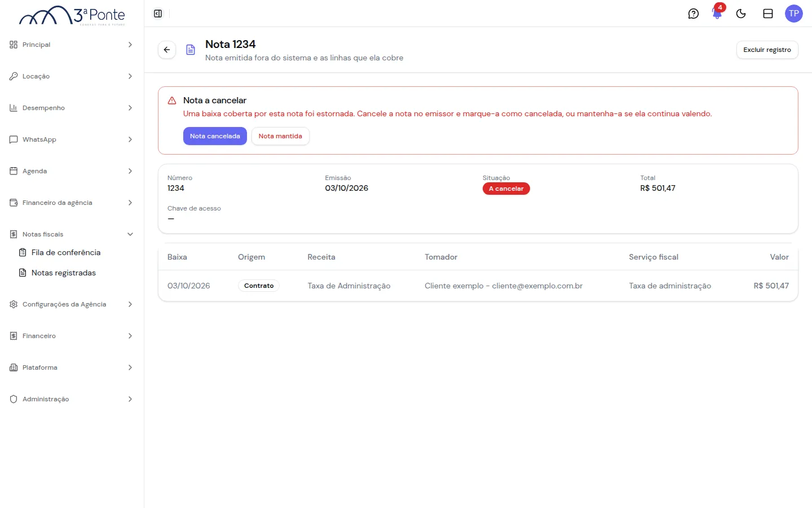Viewport: 812px width, 508px height.
Task: Click the R$ 501,47 Total value
Action: click(x=657, y=188)
